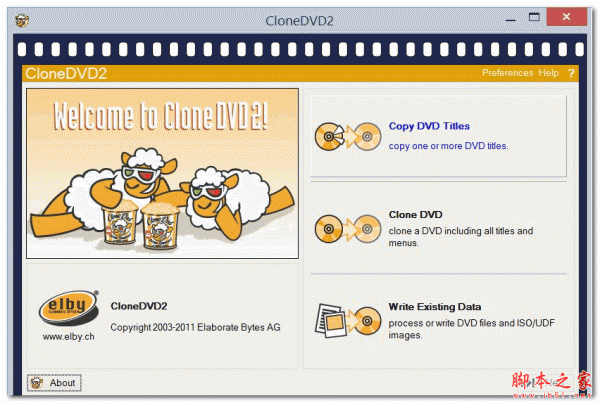Maximize the CloneDVD2 window
The width and height of the screenshot is (600, 403).
tap(534, 18)
